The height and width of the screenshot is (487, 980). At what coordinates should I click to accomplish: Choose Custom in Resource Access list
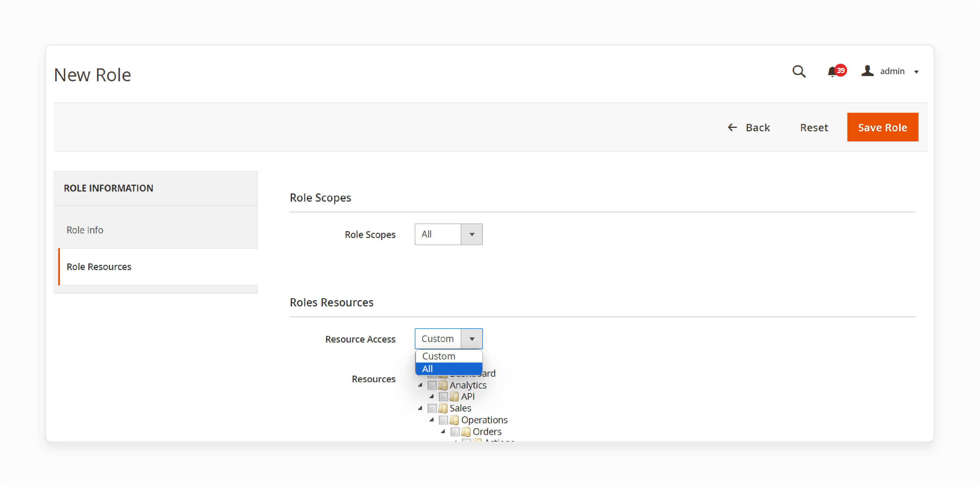pyautogui.click(x=449, y=356)
